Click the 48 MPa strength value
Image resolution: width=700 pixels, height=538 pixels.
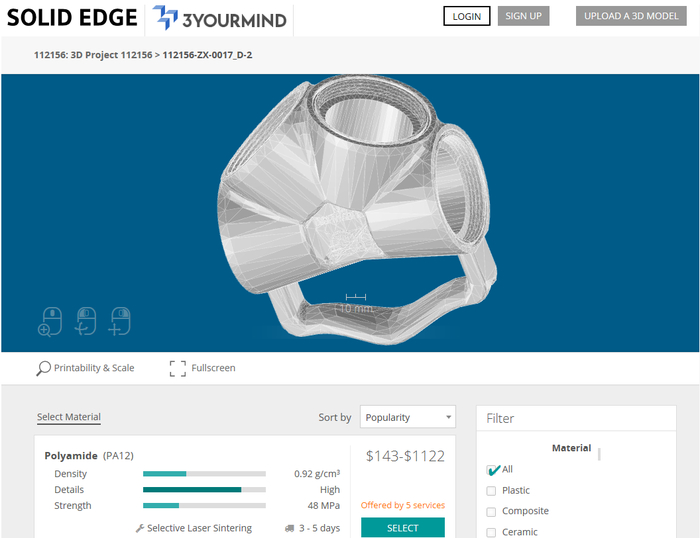[x=324, y=506]
